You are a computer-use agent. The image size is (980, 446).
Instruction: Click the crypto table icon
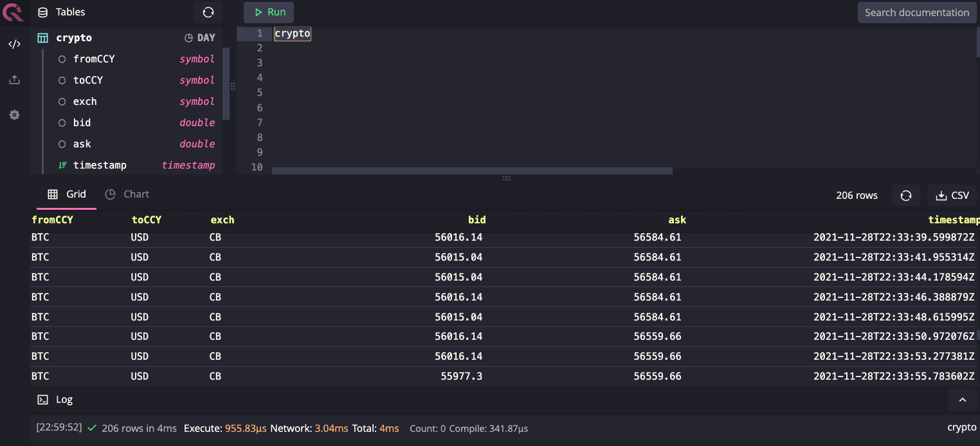[x=42, y=38]
